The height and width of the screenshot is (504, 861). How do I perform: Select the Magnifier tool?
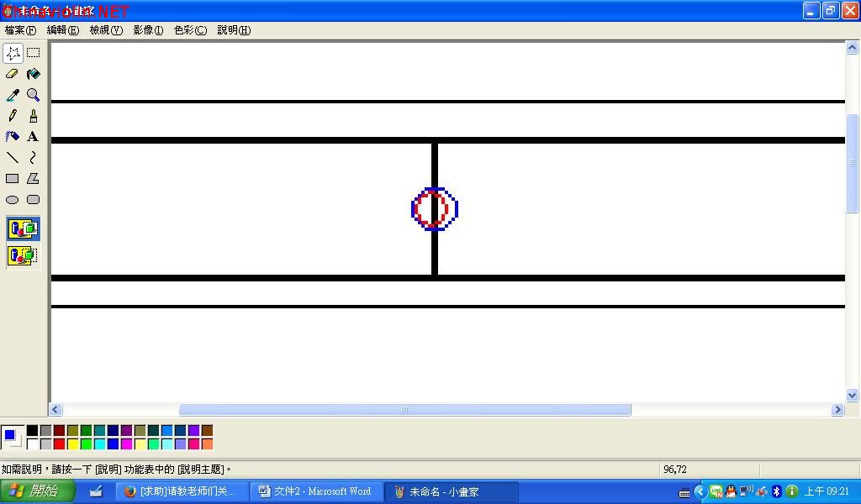click(x=33, y=95)
